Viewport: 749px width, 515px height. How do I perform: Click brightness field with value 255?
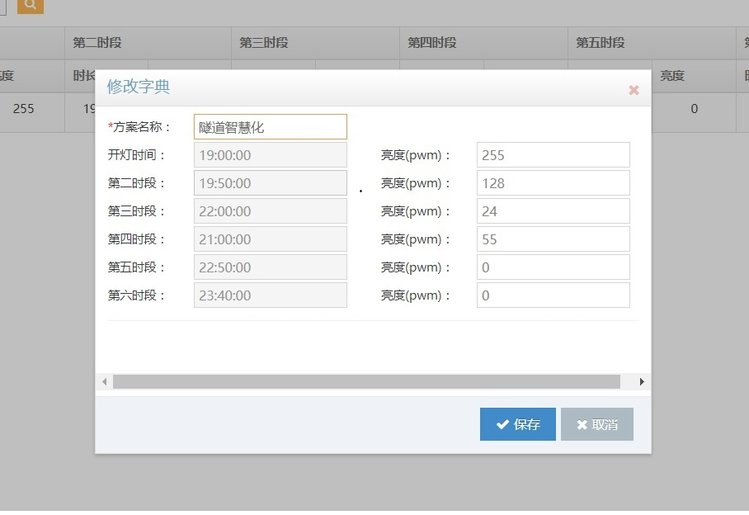pyautogui.click(x=553, y=155)
